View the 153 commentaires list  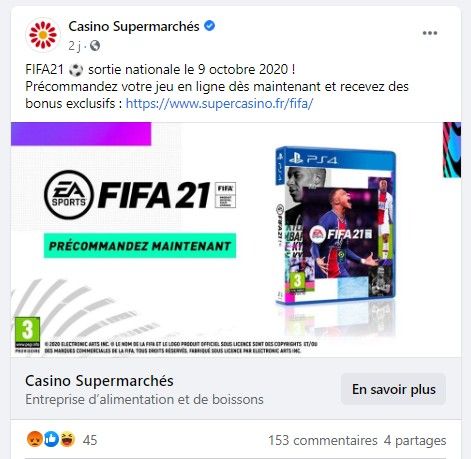323,440
